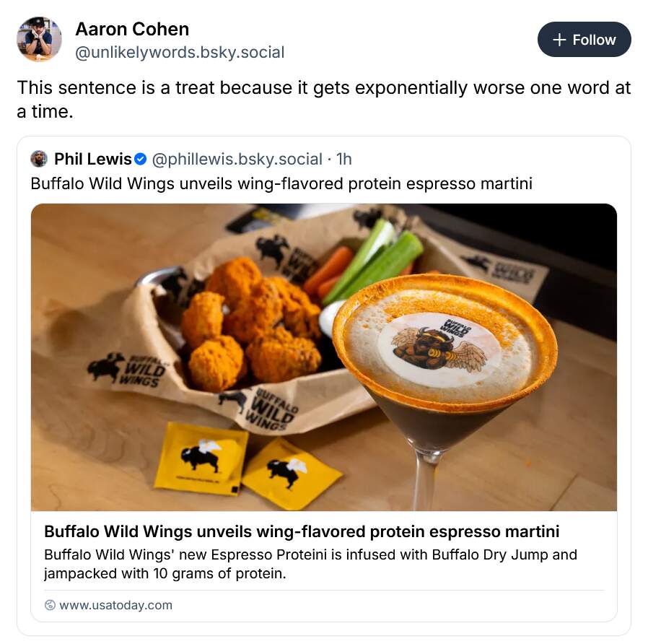Click the blue verified badge
This screenshot has height=644, width=648.
tap(141, 159)
